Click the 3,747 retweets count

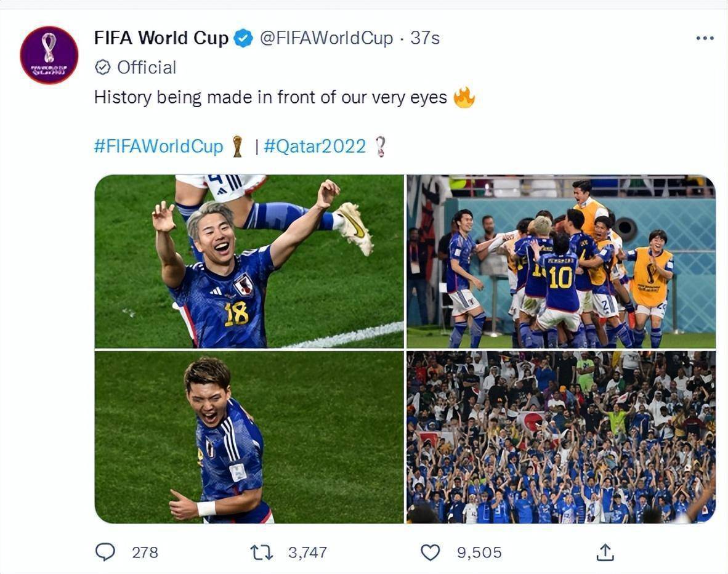pos(307,552)
